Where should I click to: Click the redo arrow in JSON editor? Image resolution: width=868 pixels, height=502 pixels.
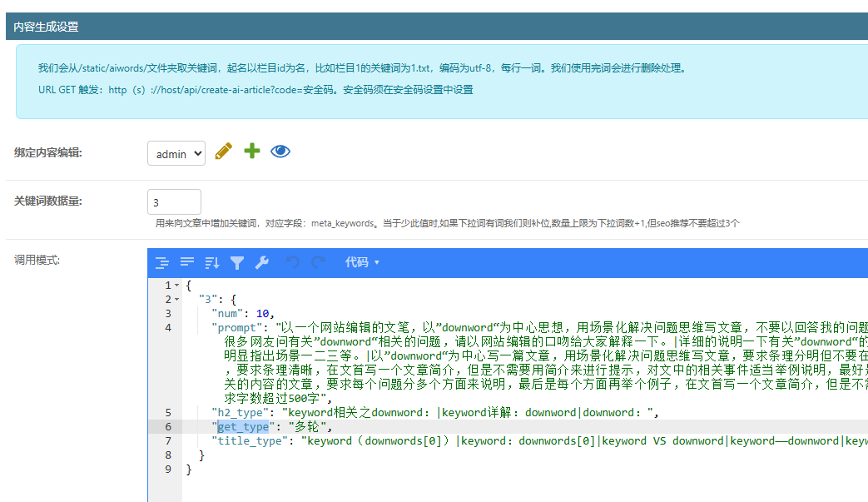tap(317, 262)
